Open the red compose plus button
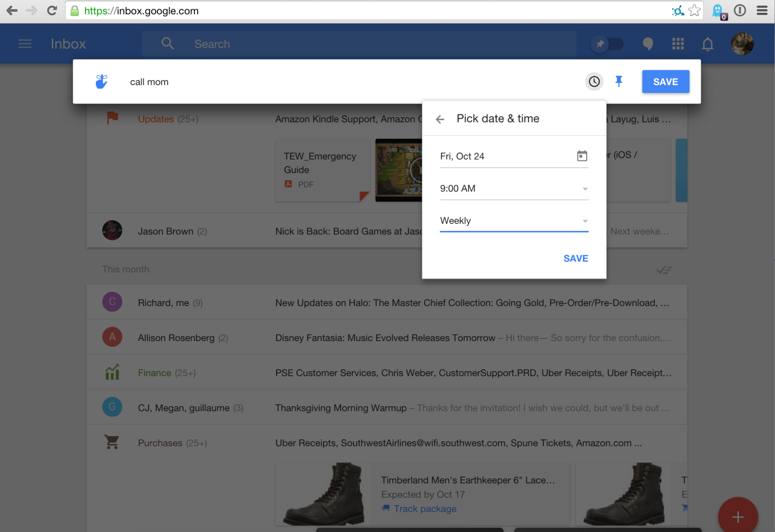The image size is (775, 532). (x=738, y=516)
